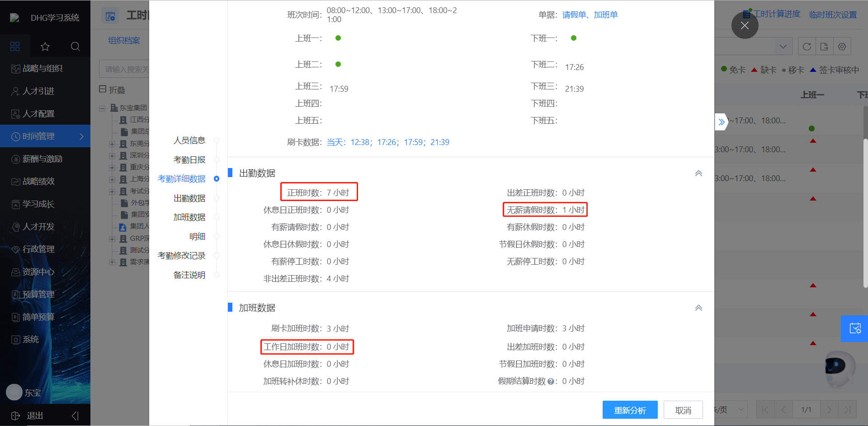Select 薪酬与激励 in the sidebar menu
The image size is (868, 426).
[x=38, y=159]
